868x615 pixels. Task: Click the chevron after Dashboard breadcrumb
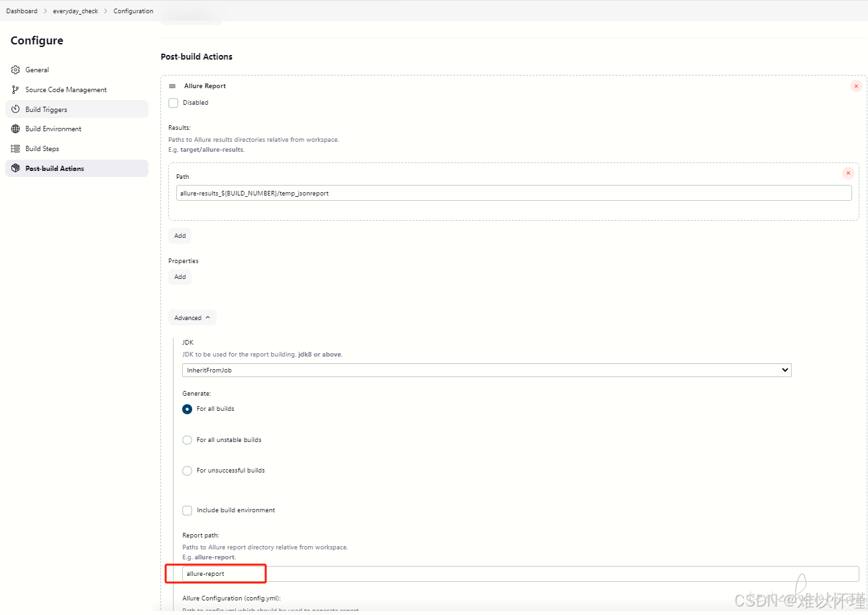45,11
